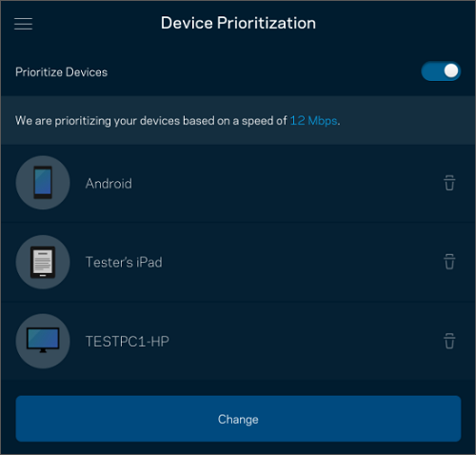This screenshot has height=455, width=476.
Task: Click the Device Prioritization page title
Action: pos(238,23)
